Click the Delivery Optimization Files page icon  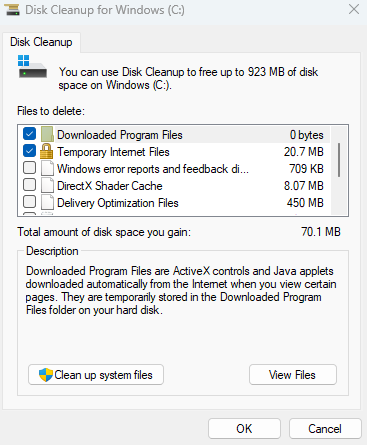click(47, 202)
